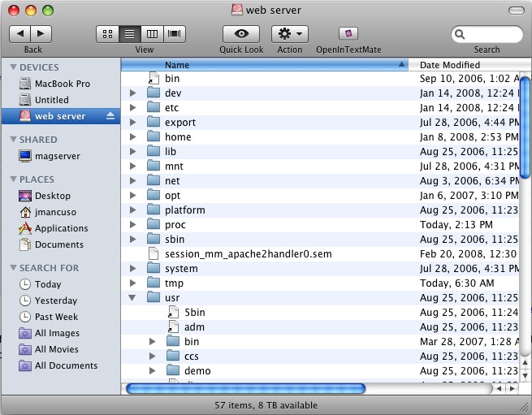Collapse the Search For sidebar section

14,268
